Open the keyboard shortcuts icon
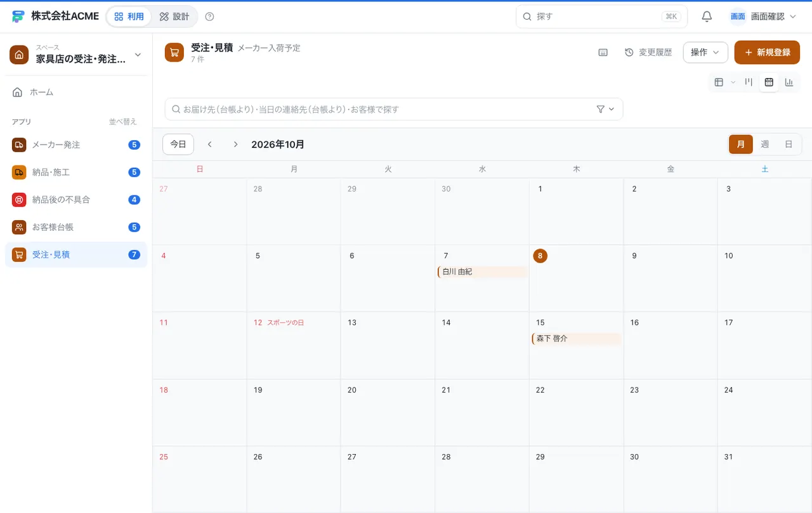812x513 pixels. pyautogui.click(x=603, y=53)
